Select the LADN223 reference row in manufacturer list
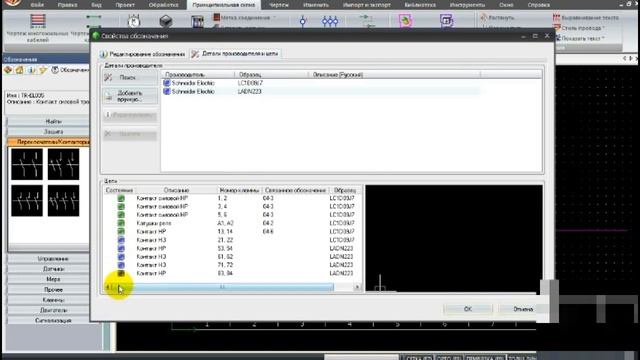This screenshot has height=360, width=640. 321,91
